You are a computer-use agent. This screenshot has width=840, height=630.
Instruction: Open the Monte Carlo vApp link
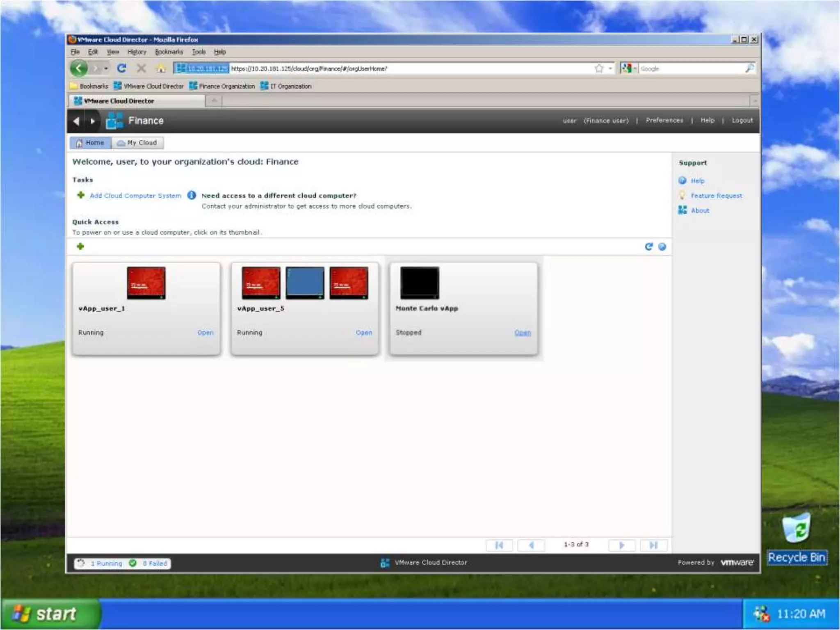(522, 333)
